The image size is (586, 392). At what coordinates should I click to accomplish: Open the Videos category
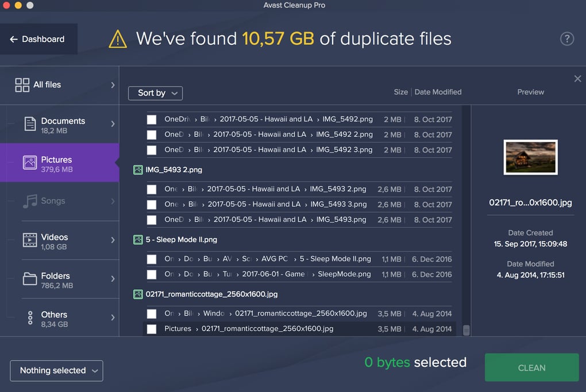(57, 241)
